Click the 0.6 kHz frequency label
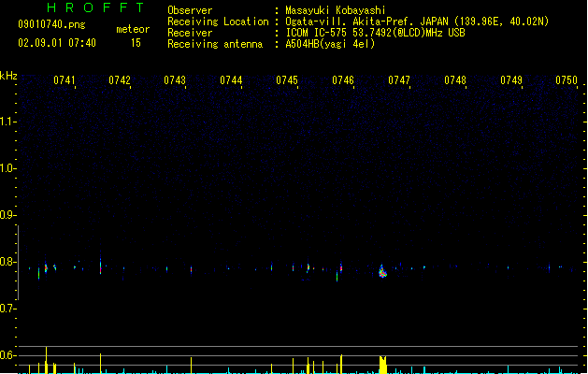588x374 pixels. pyautogui.click(x=7, y=355)
